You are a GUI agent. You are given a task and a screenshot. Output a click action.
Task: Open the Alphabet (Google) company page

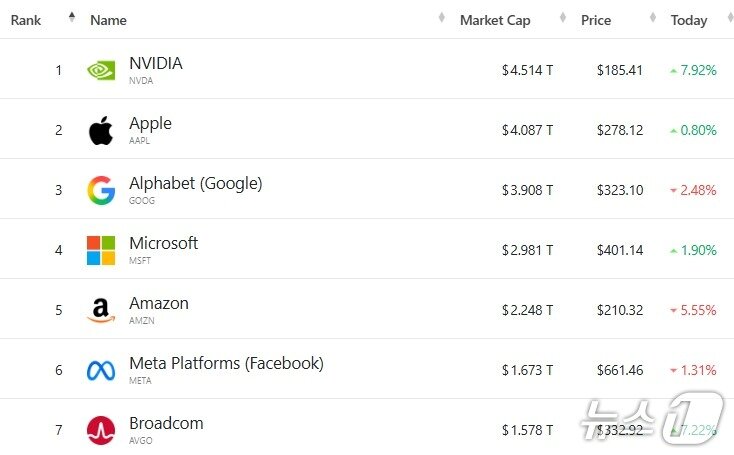[195, 184]
